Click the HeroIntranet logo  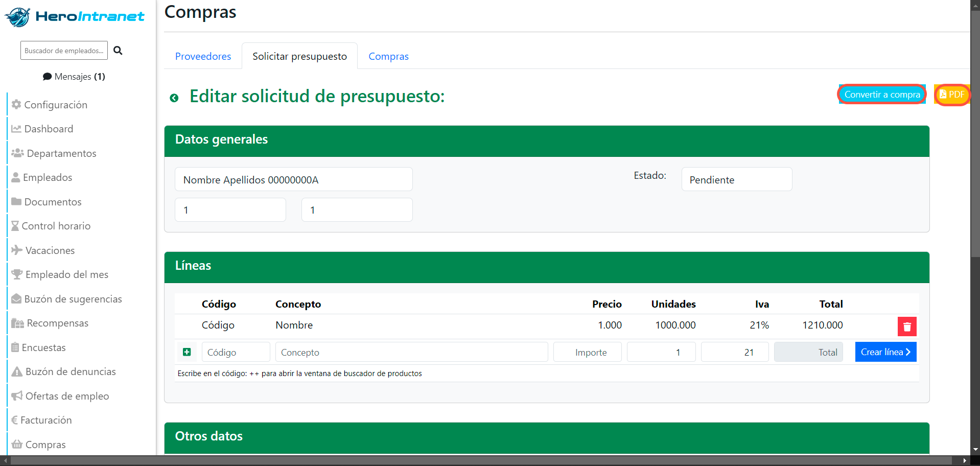click(75, 17)
